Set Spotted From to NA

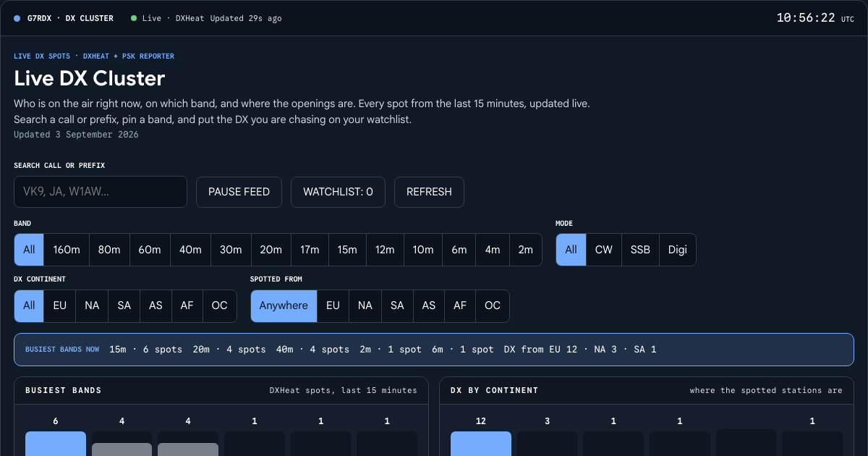coord(365,305)
